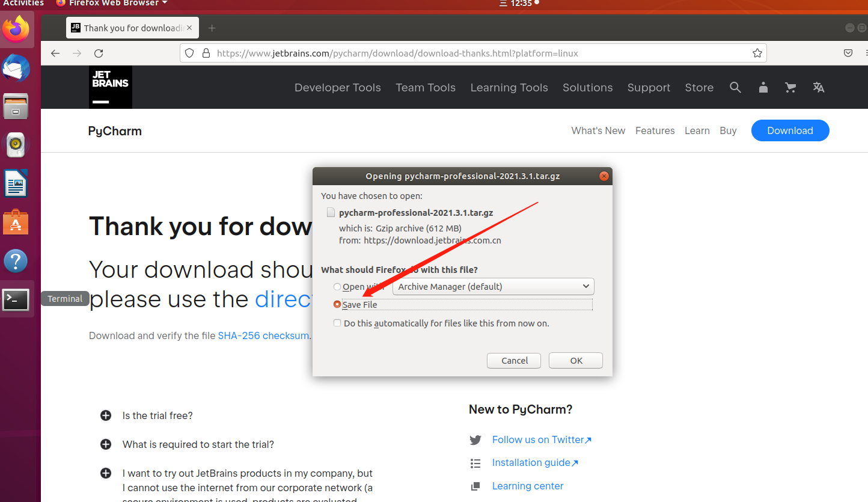Open the SHA-256 checksum link

(x=263, y=335)
